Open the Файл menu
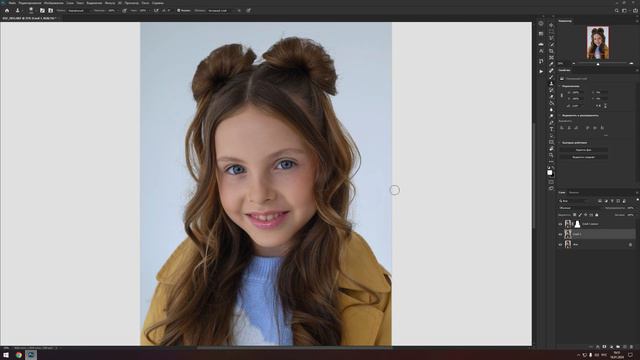Viewport: 640px width, 360px height. (x=12, y=3)
